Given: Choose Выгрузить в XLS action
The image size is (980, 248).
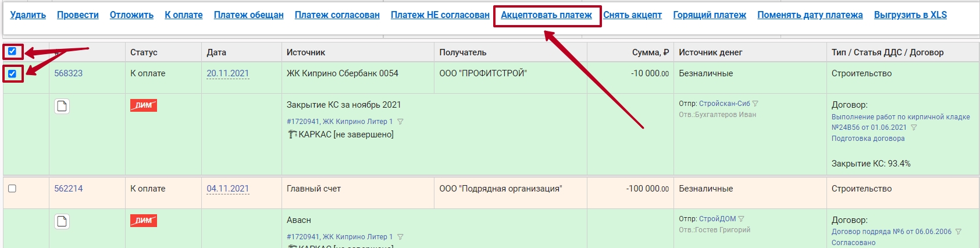Looking at the screenshot, I should pos(910,15).
